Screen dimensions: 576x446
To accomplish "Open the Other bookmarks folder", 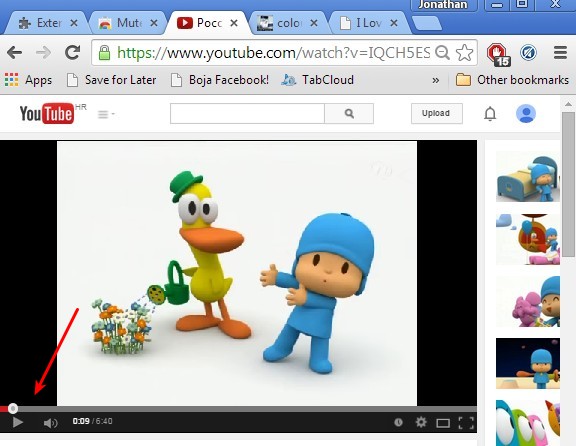I will point(512,80).
